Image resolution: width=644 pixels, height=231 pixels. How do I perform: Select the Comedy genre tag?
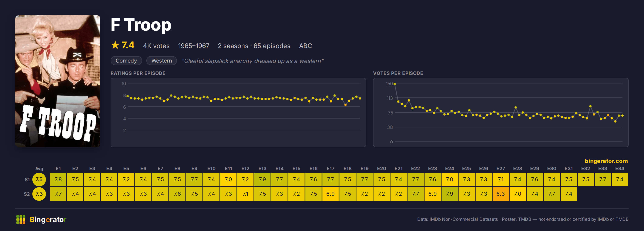(x=126, y=61)
